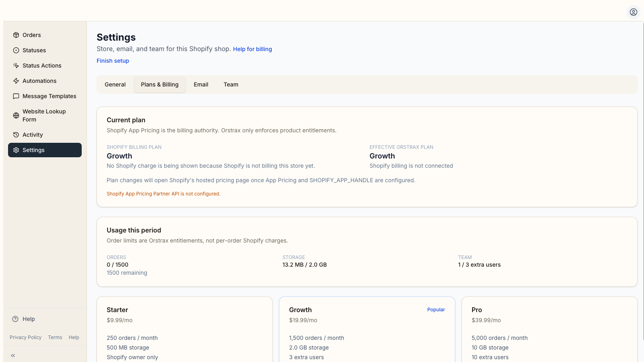This screenshot has width=644, height=362.
Task: Open the user account avatar icon
Action: tap(634, 12)
